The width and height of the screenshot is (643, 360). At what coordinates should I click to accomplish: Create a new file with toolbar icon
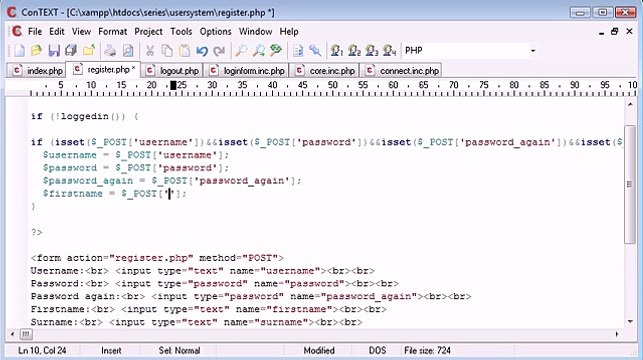[x=19, y=51]
